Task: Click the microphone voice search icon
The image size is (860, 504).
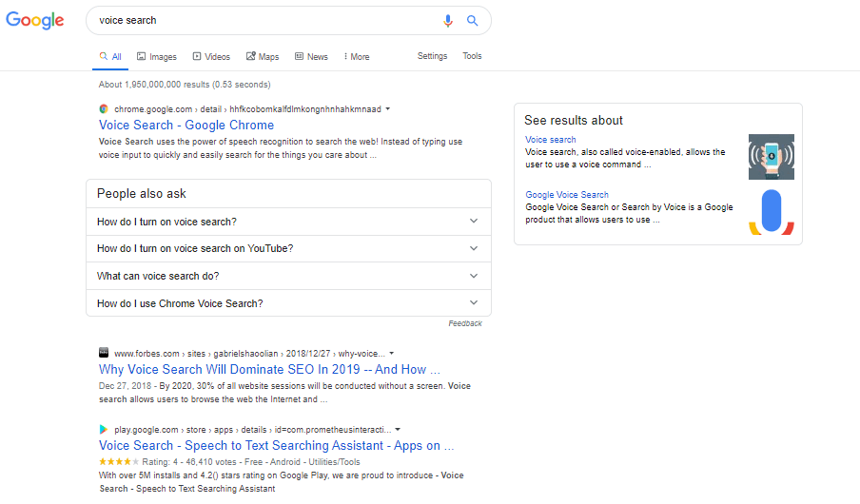Action: pyautogui.click(x=447, y=21)
